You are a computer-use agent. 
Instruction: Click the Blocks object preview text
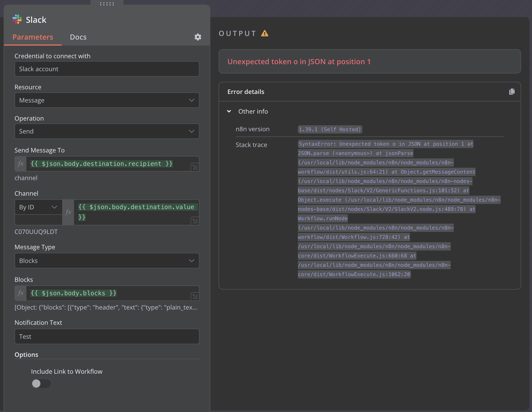(x=106, y=307)
